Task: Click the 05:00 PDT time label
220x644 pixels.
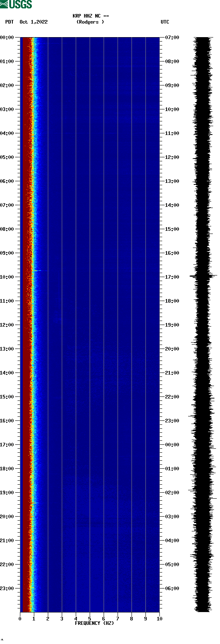Action: (7, 157)
